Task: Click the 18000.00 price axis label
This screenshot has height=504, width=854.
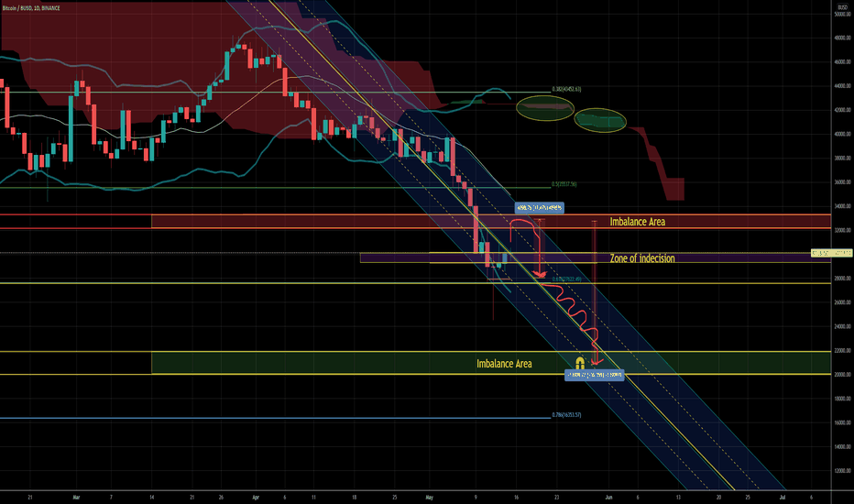Action: pyautogui.click(x=842, y=399)
